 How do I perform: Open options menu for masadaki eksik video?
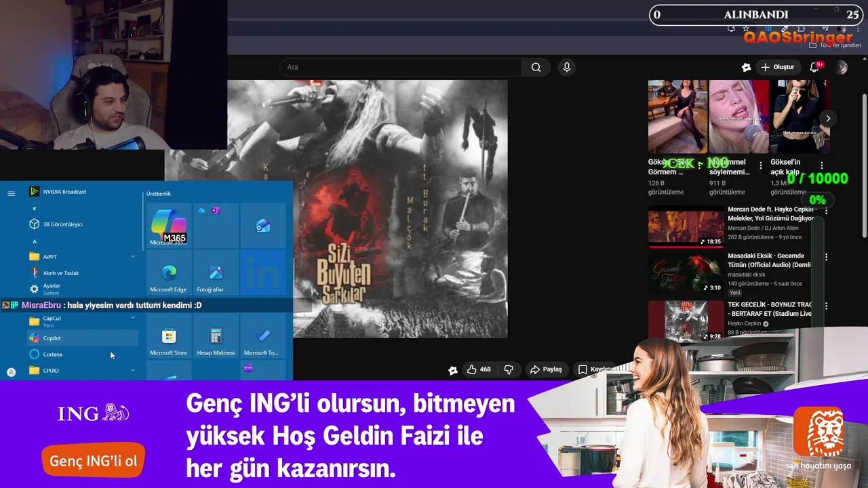click(x=826, y=258)
